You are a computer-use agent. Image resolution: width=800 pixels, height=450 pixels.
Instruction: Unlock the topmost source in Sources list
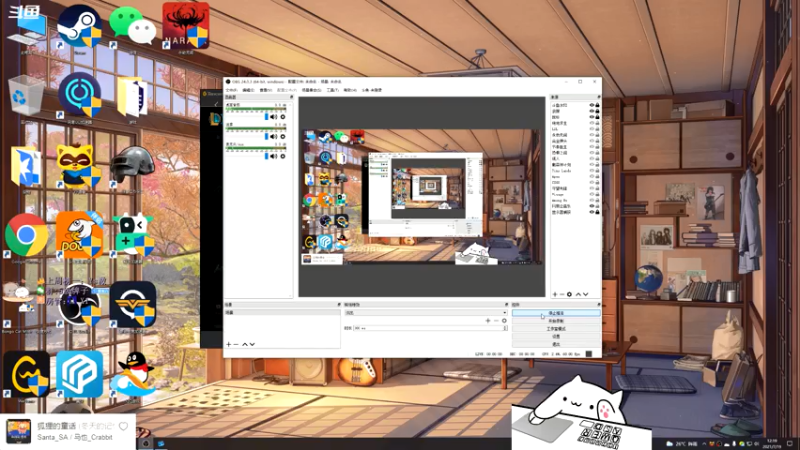click(597, 105)
